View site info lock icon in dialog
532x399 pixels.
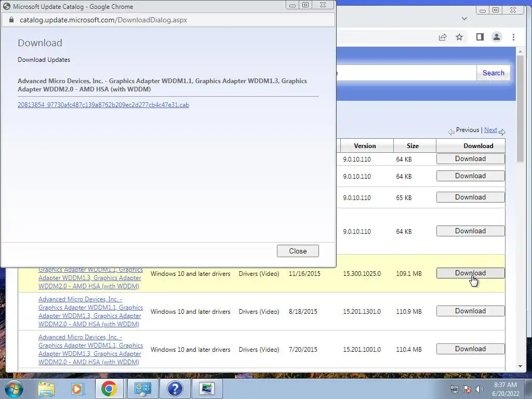(x=11, y=20)
